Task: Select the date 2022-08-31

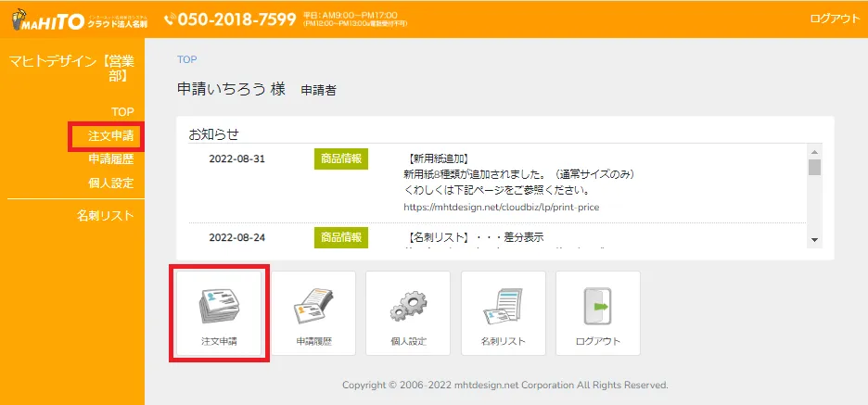Action: (236, 159)
